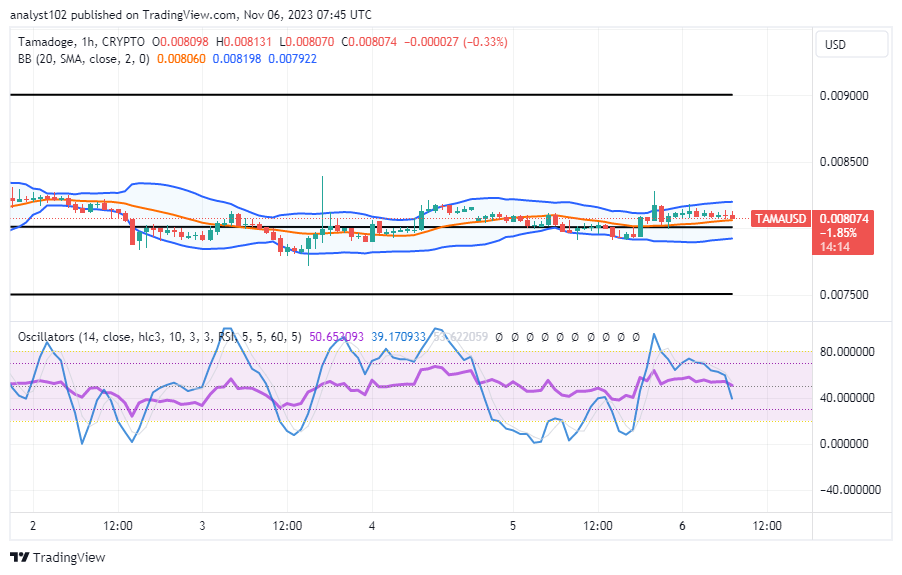The height and width of the screenshot is (575, 902).
Task: Click the BB lower band value 0.007922
Action: pos(292,59)
